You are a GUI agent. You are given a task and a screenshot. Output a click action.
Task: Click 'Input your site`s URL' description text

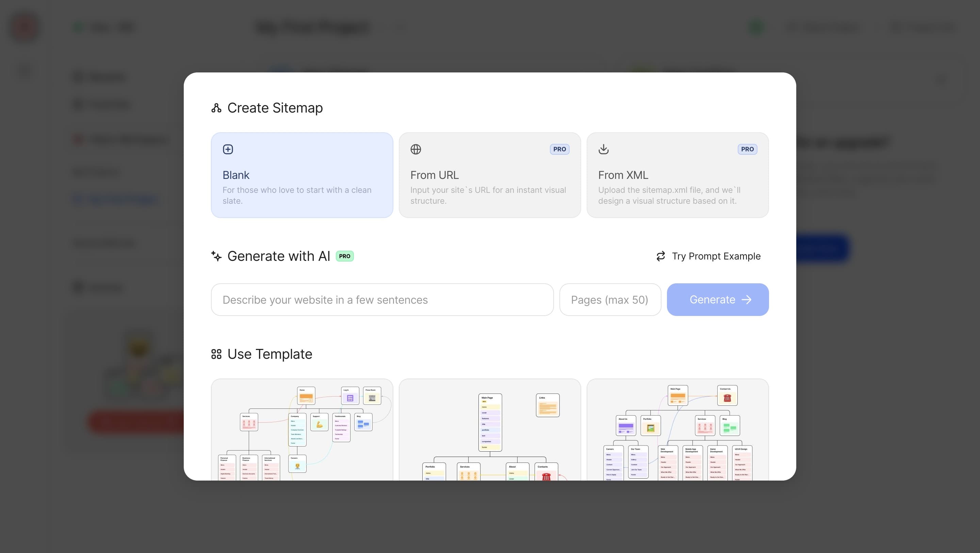[x=488, y=195]
